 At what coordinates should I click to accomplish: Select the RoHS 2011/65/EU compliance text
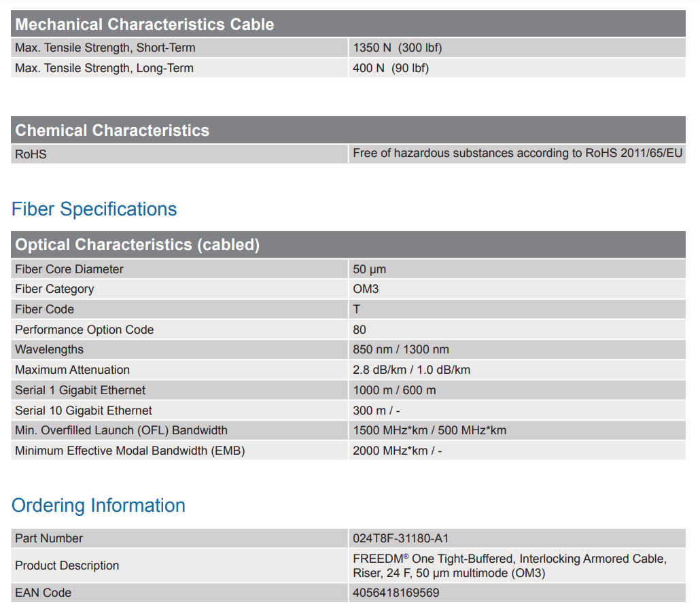click(517, 154)
